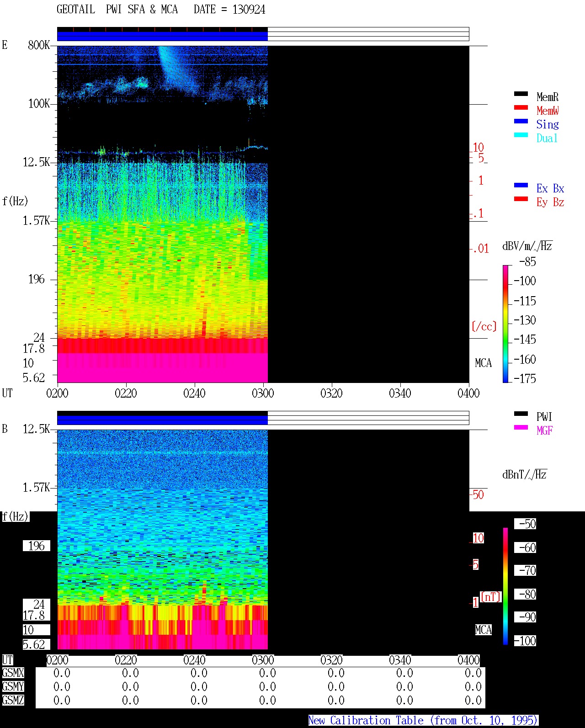Click the Sing legend text
585x728 pixels.
coord(548,124)
